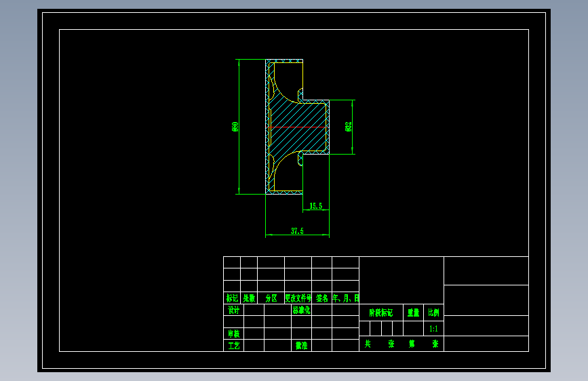Screen dimensions: 588x381
Task: Click the 批准 cell label
Action: click(302, 345)
